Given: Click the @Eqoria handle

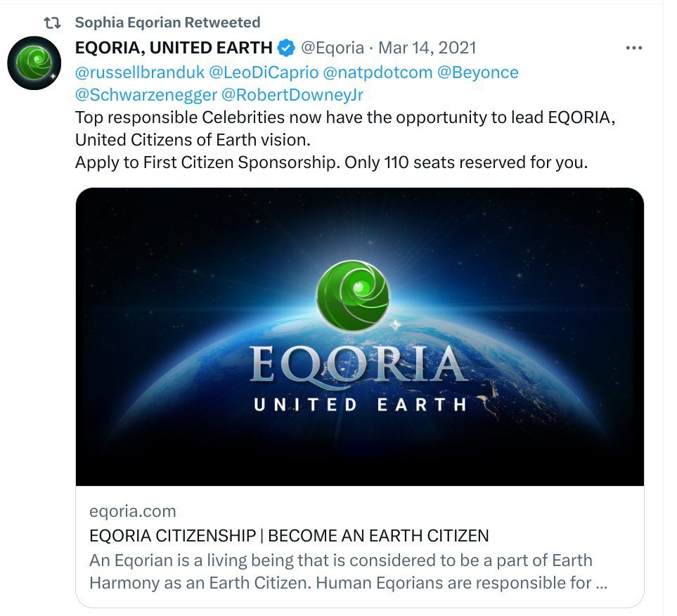Looking at the screenshot, I should [x=333, y=48].
